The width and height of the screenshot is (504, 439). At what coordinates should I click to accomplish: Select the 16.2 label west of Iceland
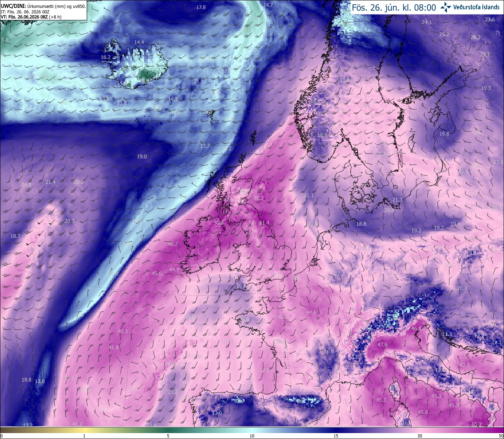click(x=106, y=57)
